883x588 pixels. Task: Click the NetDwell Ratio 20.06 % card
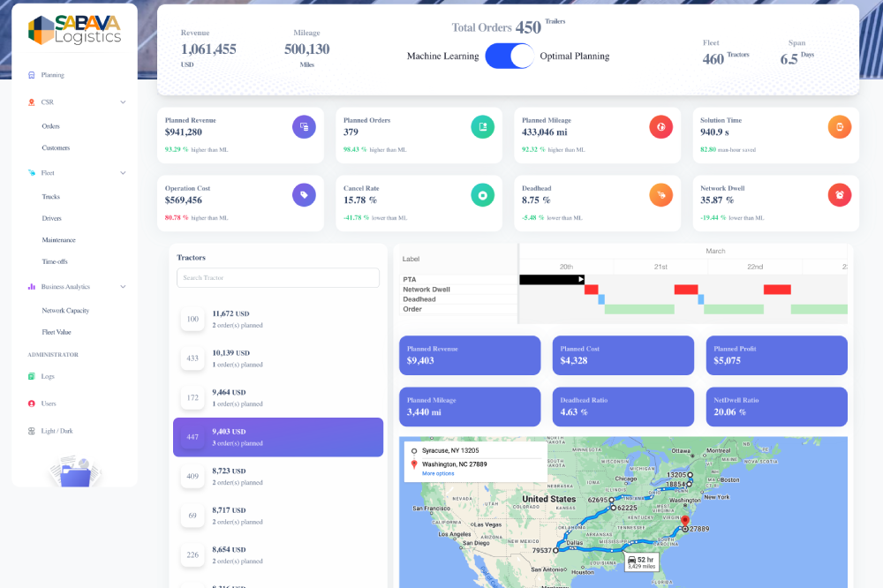coord(776,407)
